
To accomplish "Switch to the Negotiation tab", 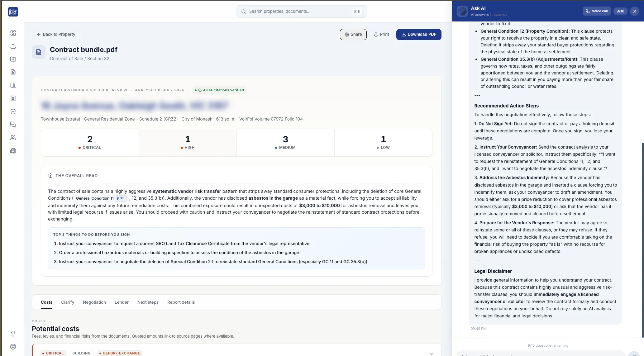I will pos(94,302).
